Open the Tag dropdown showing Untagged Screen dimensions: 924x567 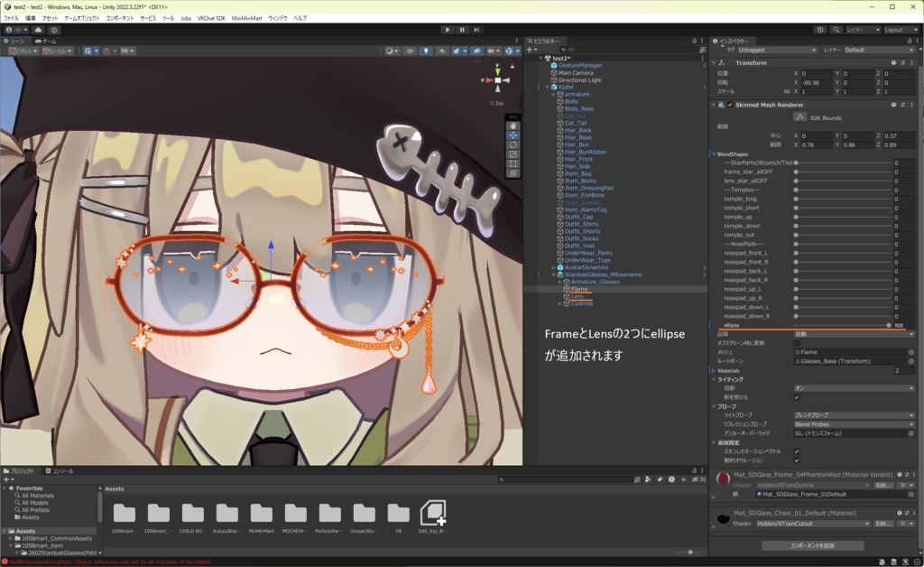pos(777,50)
